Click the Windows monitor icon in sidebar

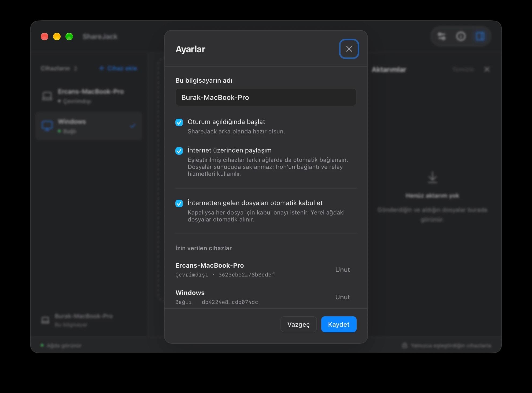click(47, 126)
